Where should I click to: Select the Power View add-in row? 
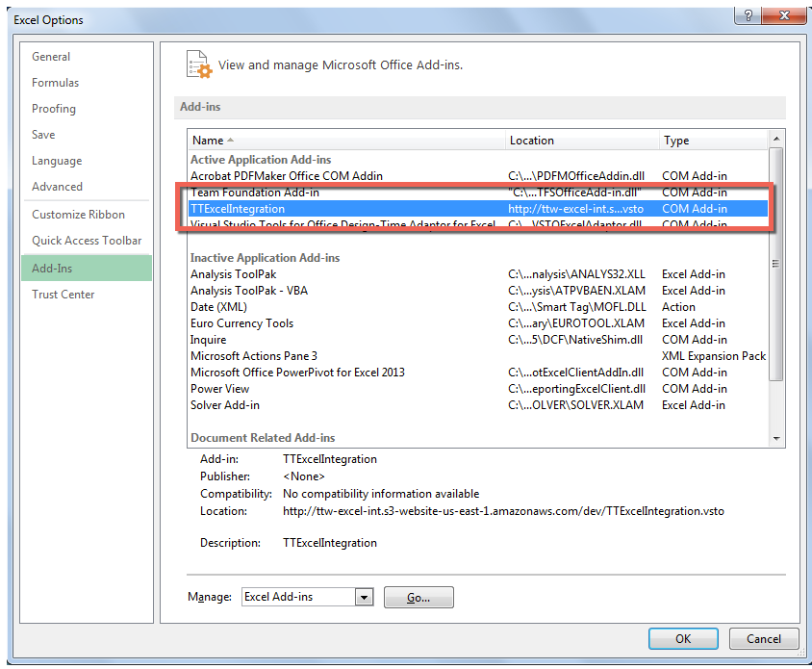tap(477, 389)
